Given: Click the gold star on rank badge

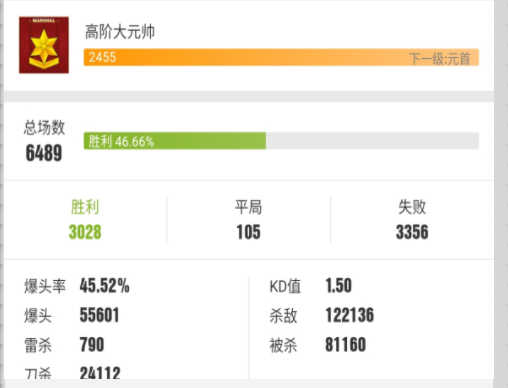Looking at the screenshot, I should pyautogui.click(x=44, y=43).
